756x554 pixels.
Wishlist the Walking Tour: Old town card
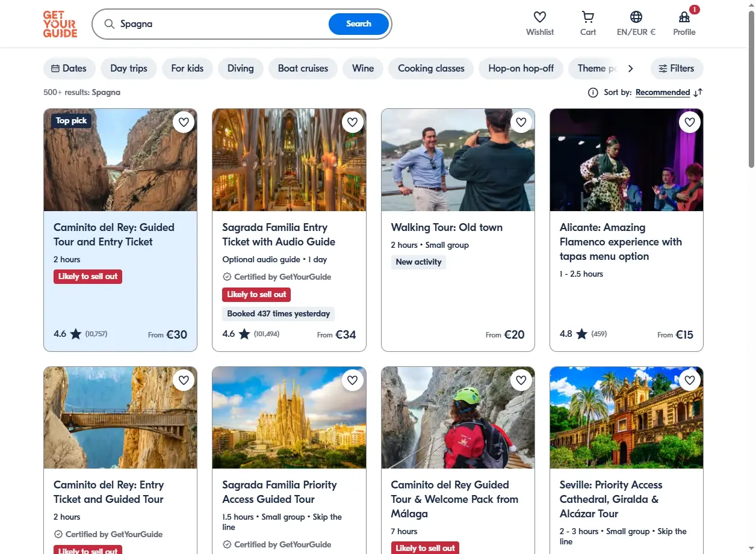point(521,123)
